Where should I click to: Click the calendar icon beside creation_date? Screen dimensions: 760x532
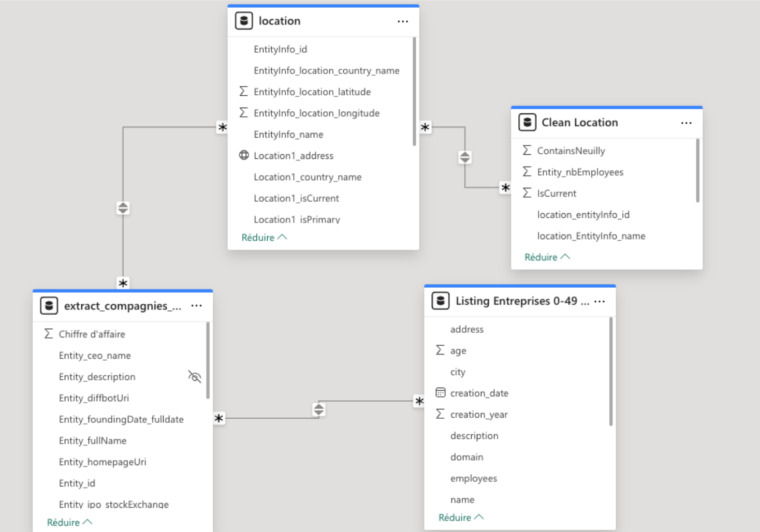coord(441,393)
